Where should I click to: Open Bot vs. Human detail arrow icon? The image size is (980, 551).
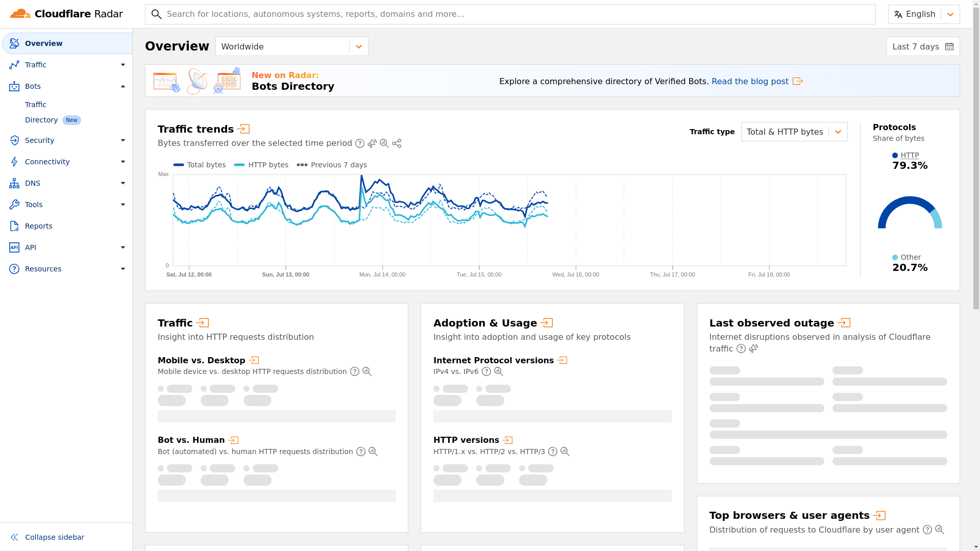[x=234, y=440]
